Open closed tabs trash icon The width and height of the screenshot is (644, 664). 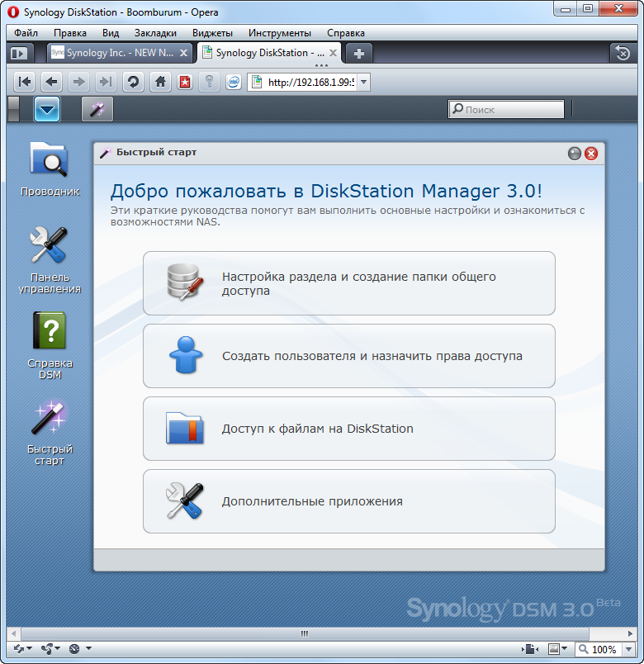623,54
